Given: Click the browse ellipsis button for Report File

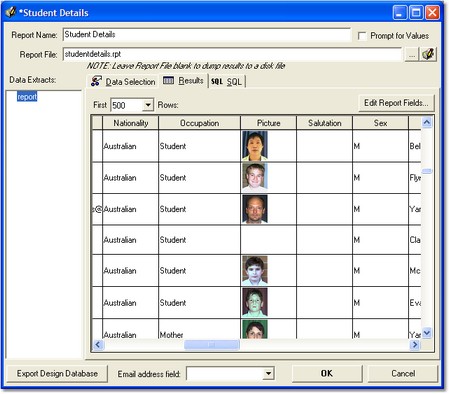Looking at the screenshot, I should tap(412, 55).
